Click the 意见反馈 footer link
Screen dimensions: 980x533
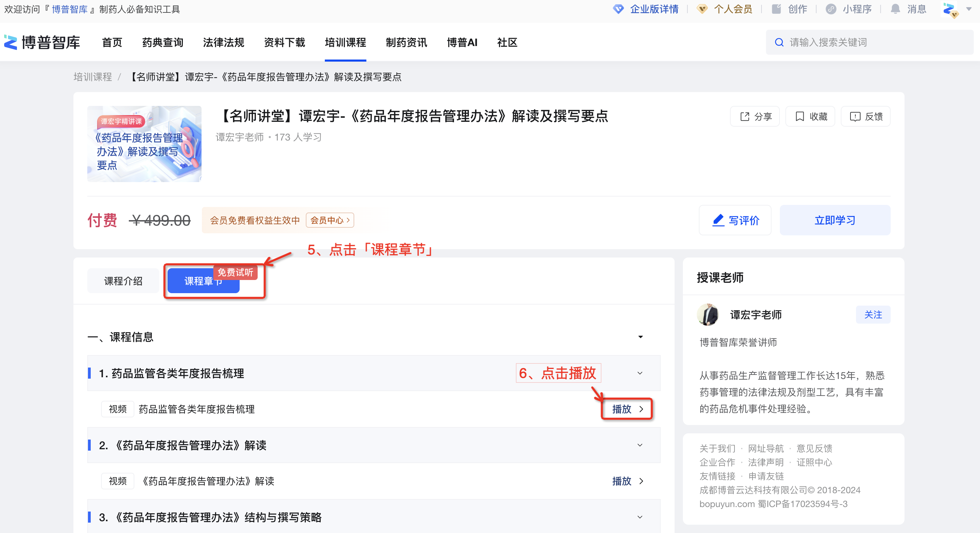[x=814, y=449]
